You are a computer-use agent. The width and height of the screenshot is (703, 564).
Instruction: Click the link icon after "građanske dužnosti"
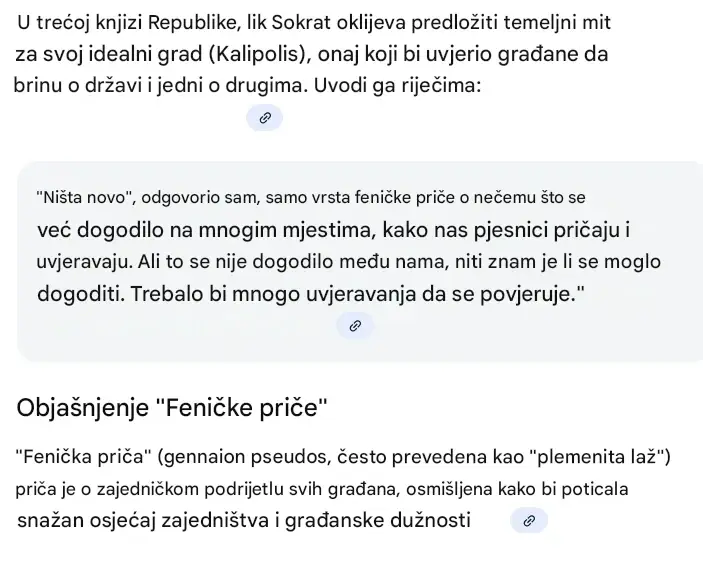pyautogui.click(x=529, y=521)
